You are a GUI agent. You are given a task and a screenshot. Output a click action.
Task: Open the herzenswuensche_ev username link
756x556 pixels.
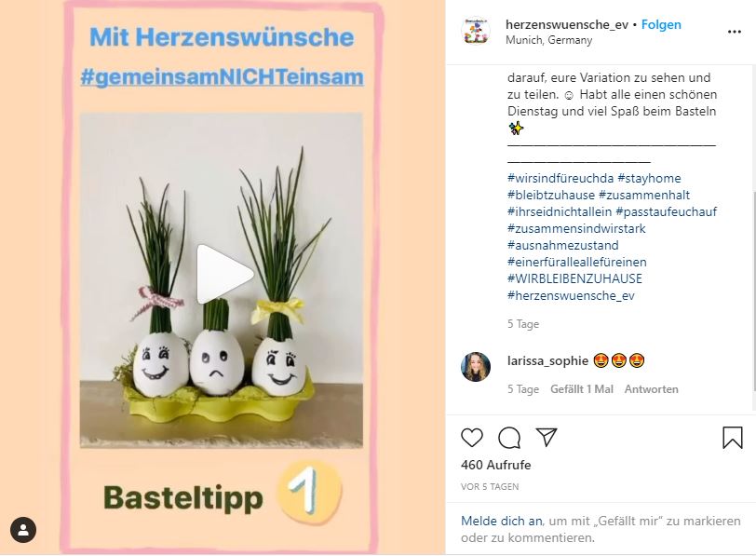click(567, 24)
